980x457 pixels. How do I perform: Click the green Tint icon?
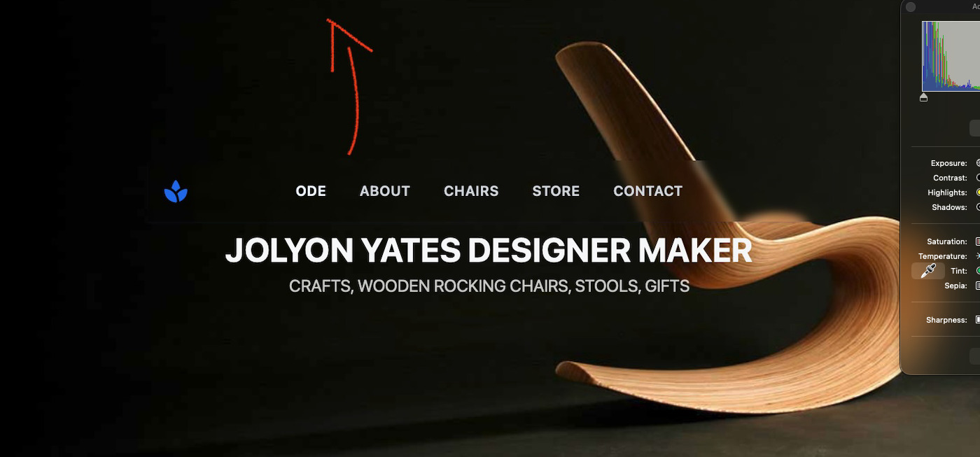pyautogui.click(x=978, y=271)
